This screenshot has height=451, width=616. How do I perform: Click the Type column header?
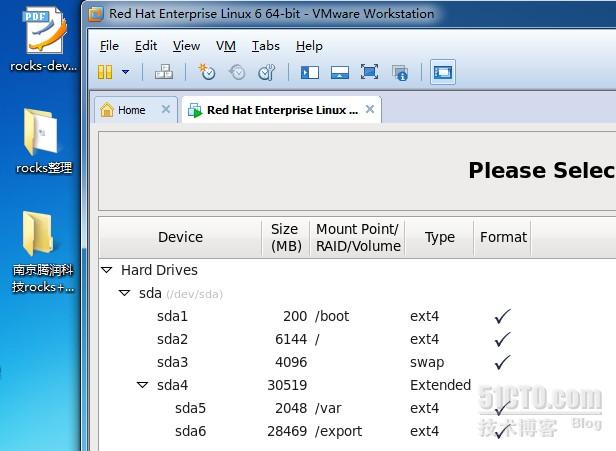point(440,237)
